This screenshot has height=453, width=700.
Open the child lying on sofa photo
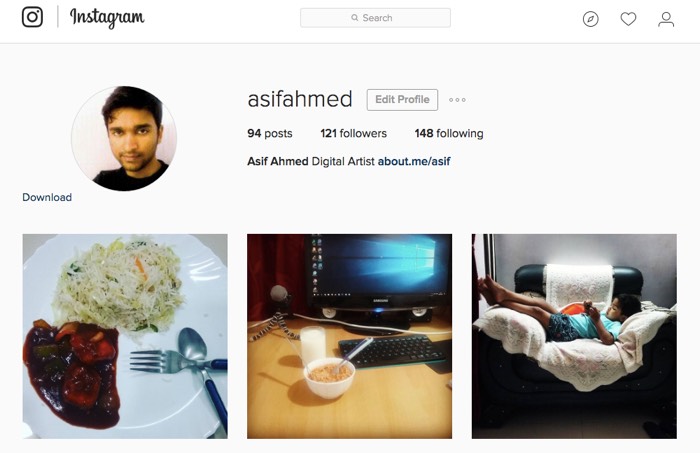[x=574, y=336]
